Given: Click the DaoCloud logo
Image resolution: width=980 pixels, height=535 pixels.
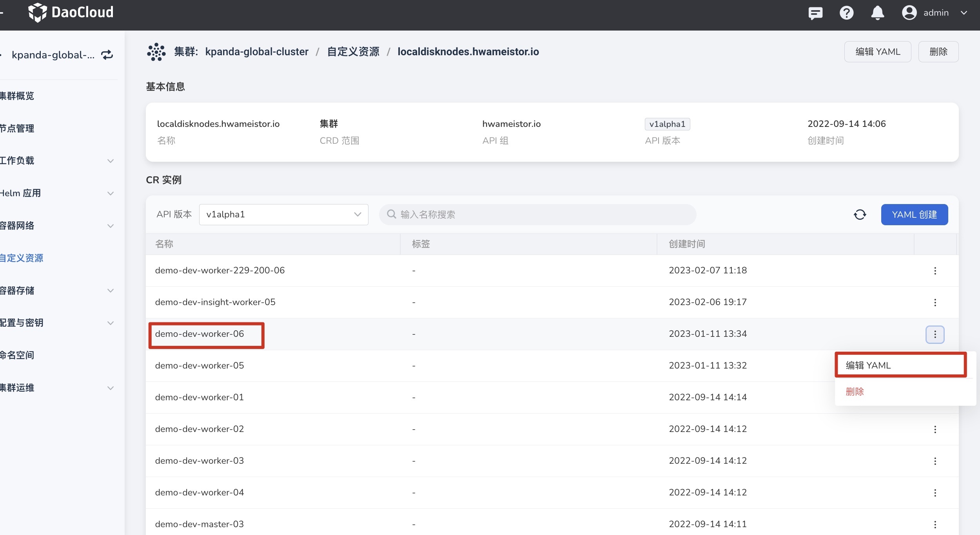Looking at the screenshot, I should (71, 13).
